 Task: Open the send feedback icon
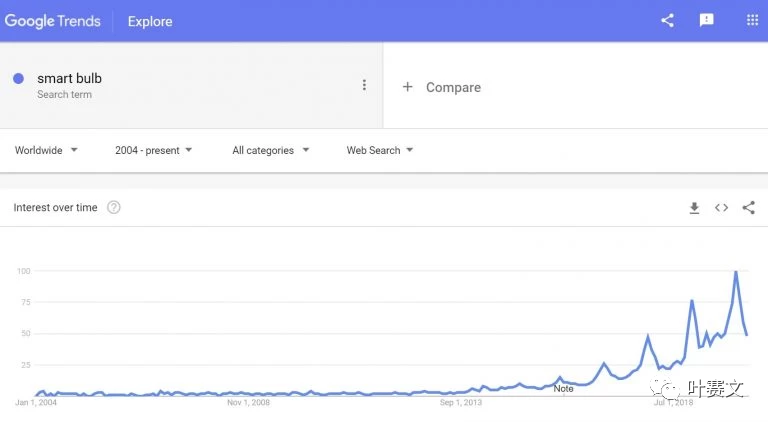click(x=707, y=21)
